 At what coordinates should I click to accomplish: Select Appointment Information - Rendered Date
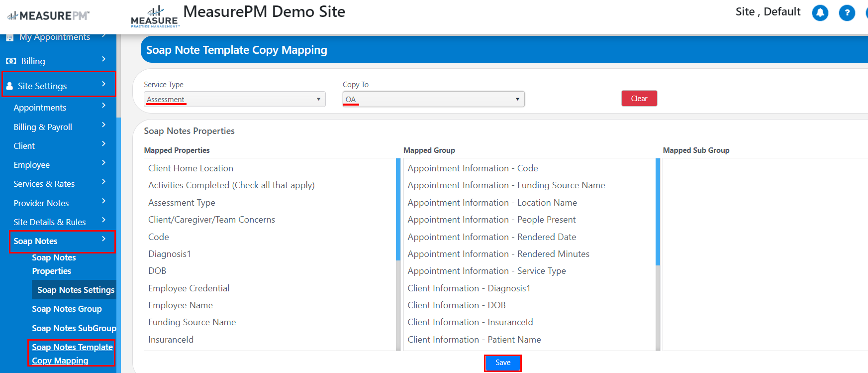tap(492, 237)
